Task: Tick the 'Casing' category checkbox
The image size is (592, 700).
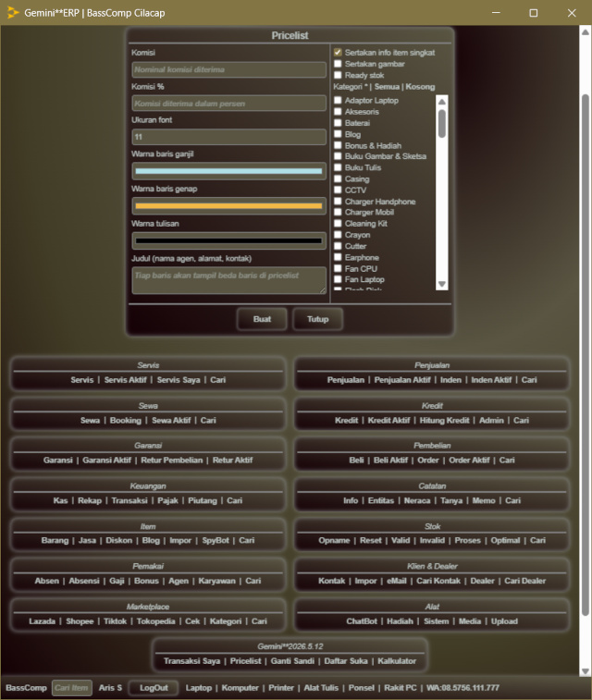Action: pyautogui.click(x=338, y=178)
